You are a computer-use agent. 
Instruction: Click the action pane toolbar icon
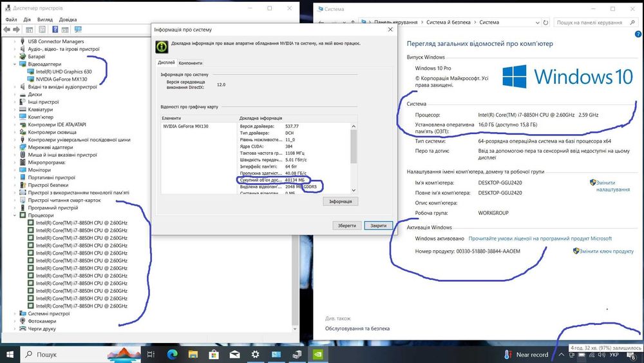[65, 30]
